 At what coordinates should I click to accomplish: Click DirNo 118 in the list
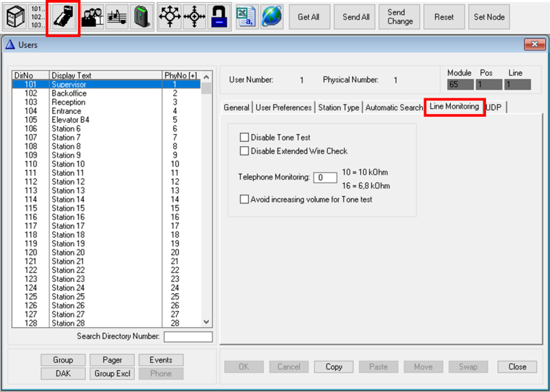point(30,235)
